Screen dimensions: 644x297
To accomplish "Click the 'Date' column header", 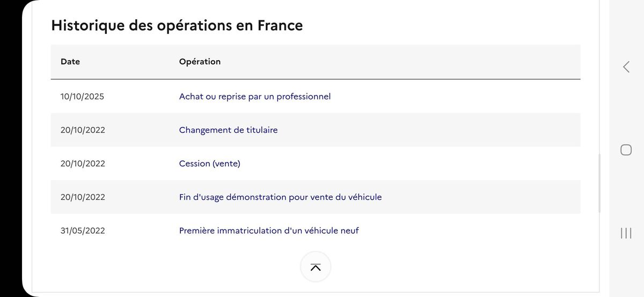I will click(x=70, y=62).
